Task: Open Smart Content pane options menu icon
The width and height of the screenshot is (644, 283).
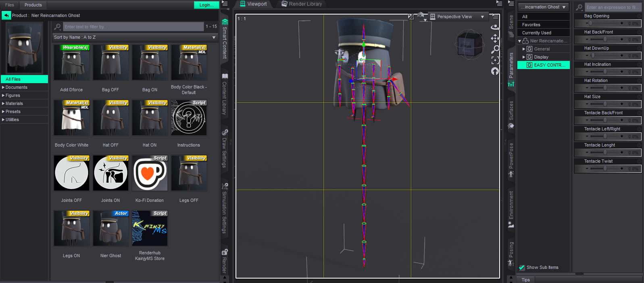Action: pyautogui.click(x=225, y=4)
